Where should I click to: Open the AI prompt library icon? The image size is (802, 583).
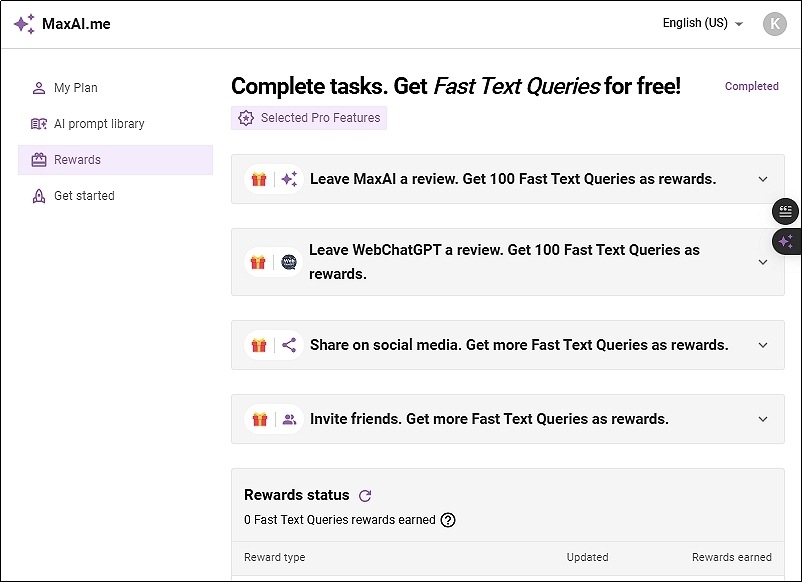coord(39,124)
